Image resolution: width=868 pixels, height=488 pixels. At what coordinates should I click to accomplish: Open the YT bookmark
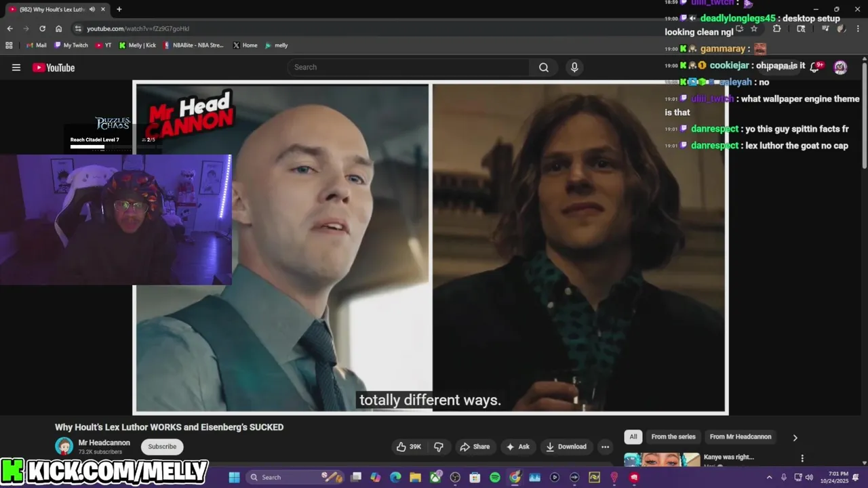104,45
